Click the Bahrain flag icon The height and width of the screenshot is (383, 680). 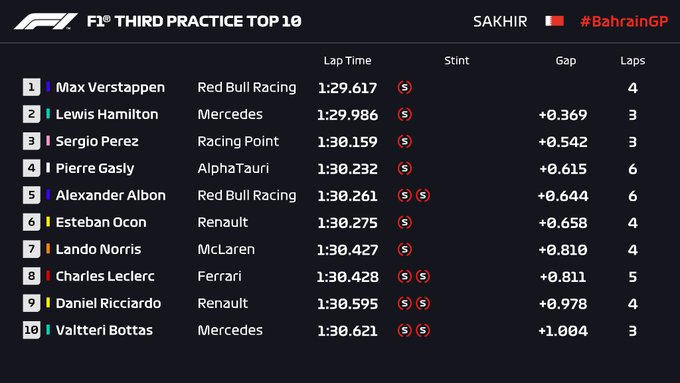pos(555,21)
